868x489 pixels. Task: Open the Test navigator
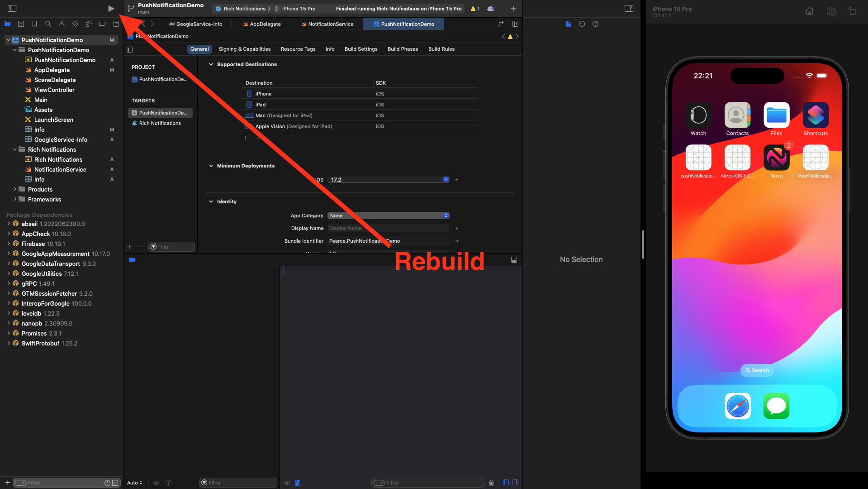(x=75, y=24)
